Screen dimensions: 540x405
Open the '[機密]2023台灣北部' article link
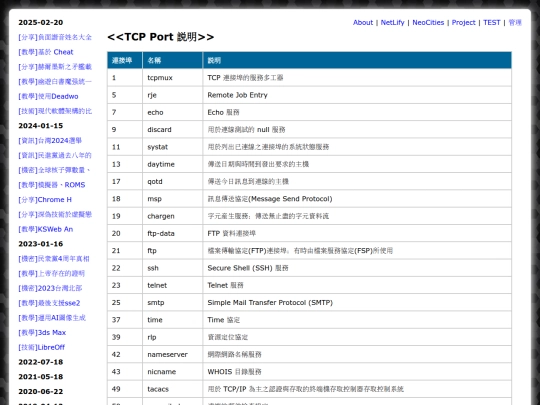tap(50, 288)
